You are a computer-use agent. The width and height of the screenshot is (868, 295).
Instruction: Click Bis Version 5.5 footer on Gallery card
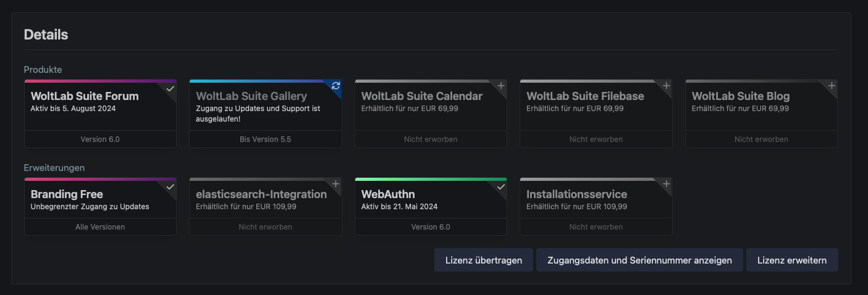265,139
